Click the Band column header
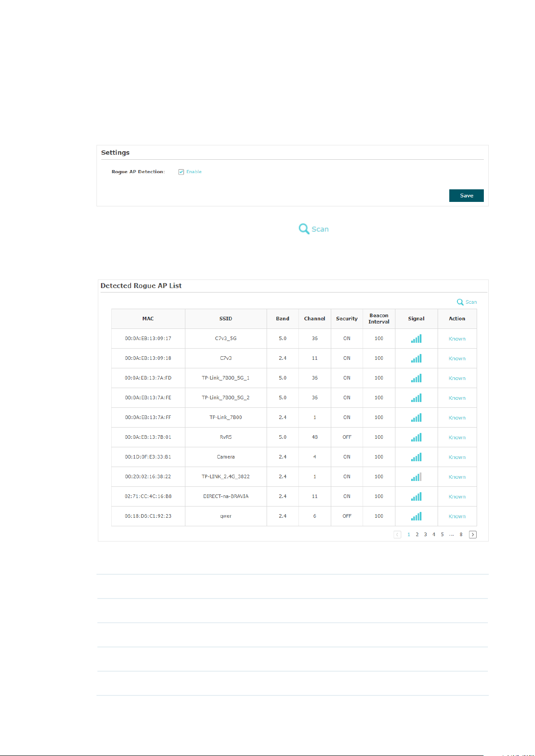The width and height of the screenshot is (535, 756). coord(283,319)
